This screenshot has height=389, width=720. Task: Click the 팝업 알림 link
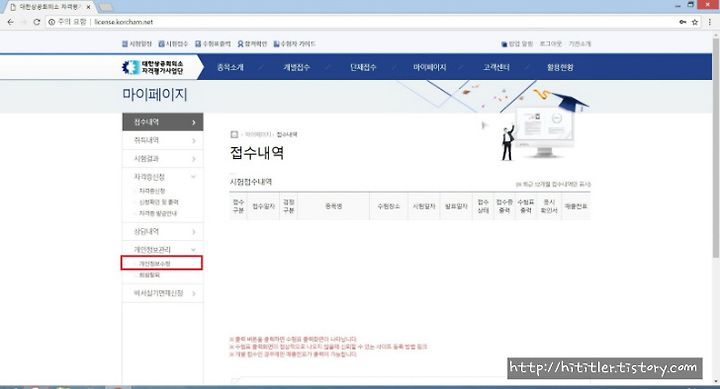click(517, 44)
